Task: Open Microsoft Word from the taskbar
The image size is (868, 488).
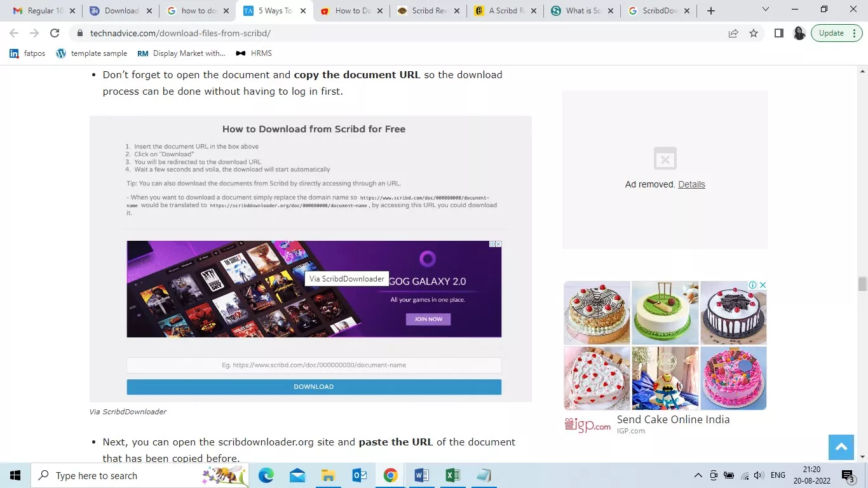Action: 421,475
